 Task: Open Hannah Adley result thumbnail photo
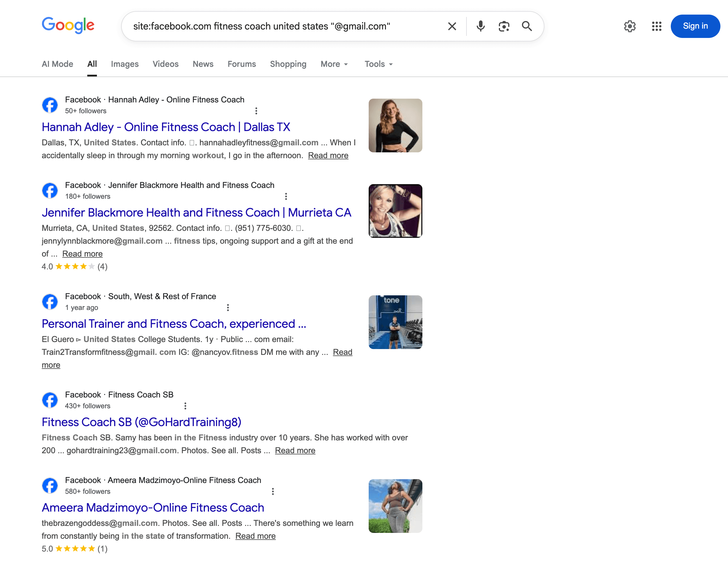395,125
